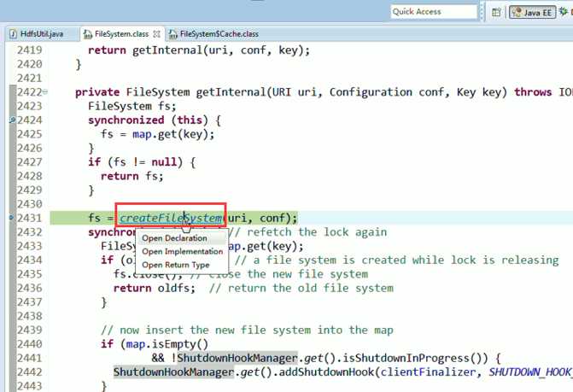The height and width of the screenshot is (392, 573).
Task: Focus the Quick Access search field
Action: coord(434,12)
